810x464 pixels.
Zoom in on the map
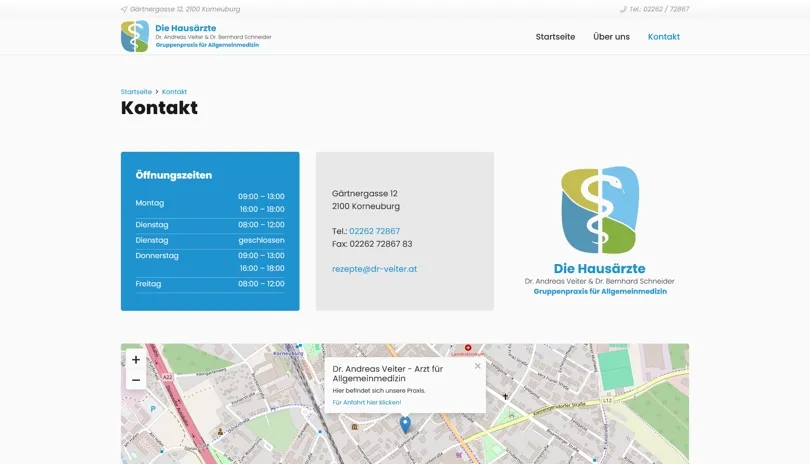pos(136,360)
